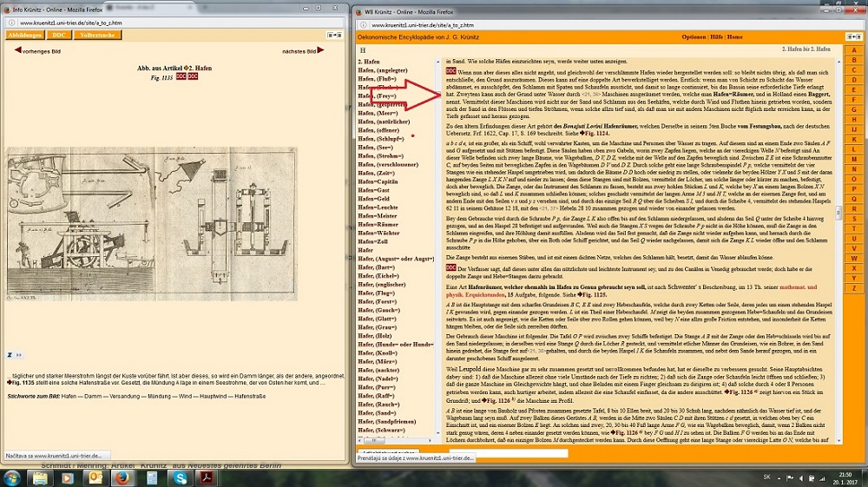
Task: Click the Hilfe link in header
Action: point(716,37)
